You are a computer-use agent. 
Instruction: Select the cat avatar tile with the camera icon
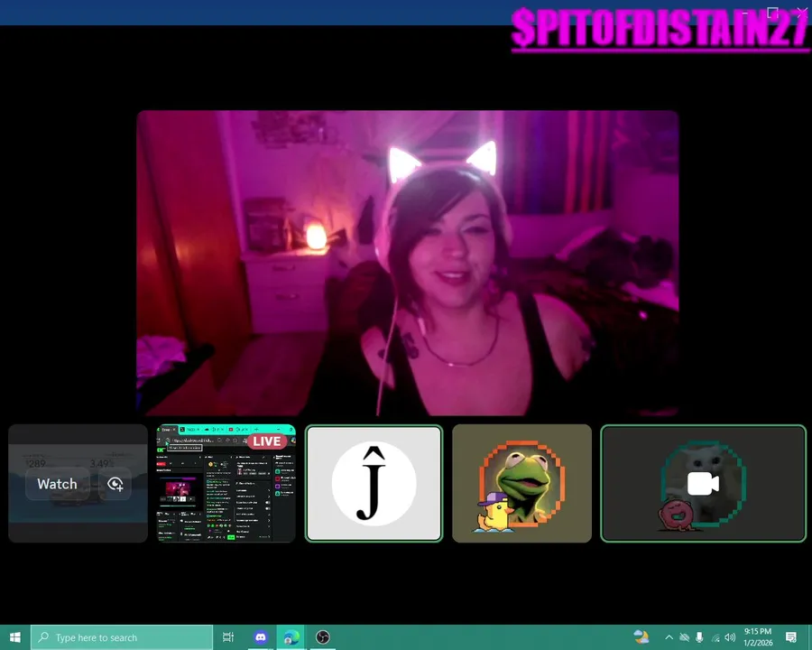(x=703, y=483)
